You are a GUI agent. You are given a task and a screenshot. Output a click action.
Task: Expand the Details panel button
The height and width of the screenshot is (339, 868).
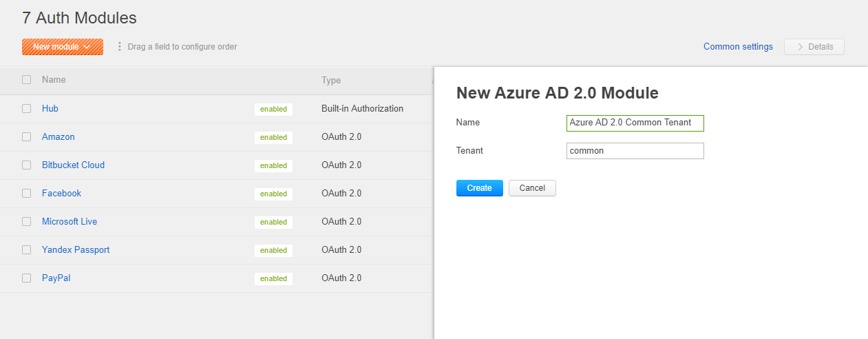814,47
